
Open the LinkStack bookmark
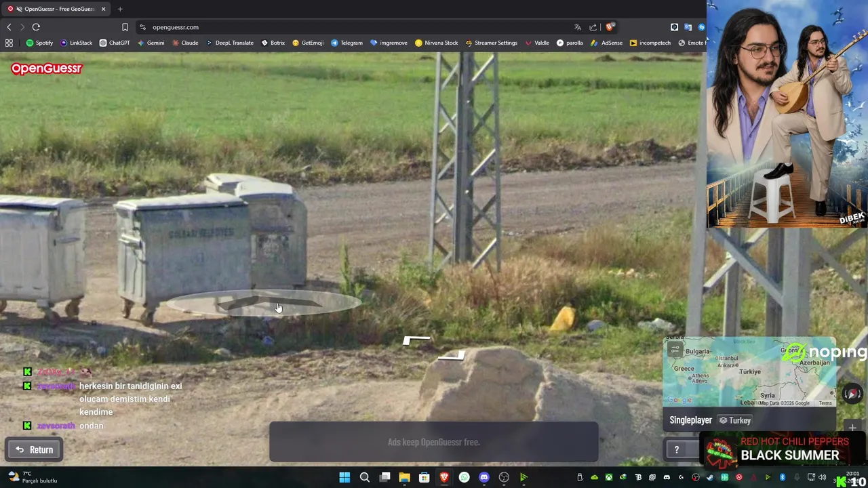coord(77,43)
